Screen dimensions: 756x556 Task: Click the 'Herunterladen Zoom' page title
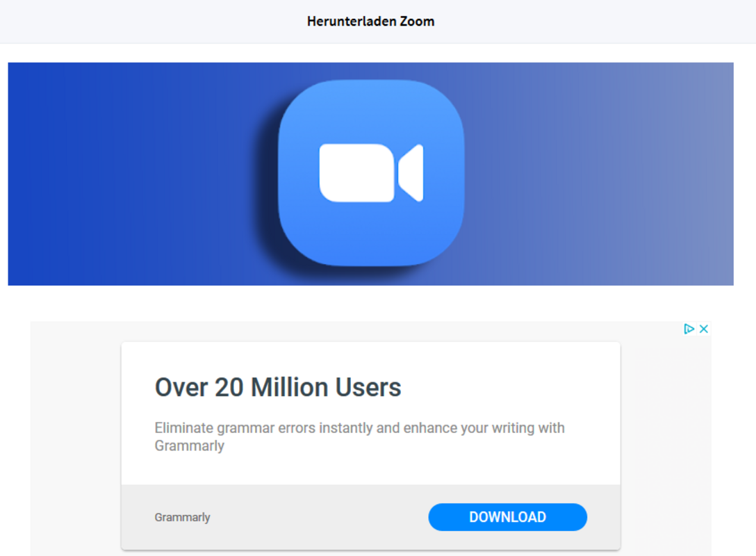tap(371, 22)
